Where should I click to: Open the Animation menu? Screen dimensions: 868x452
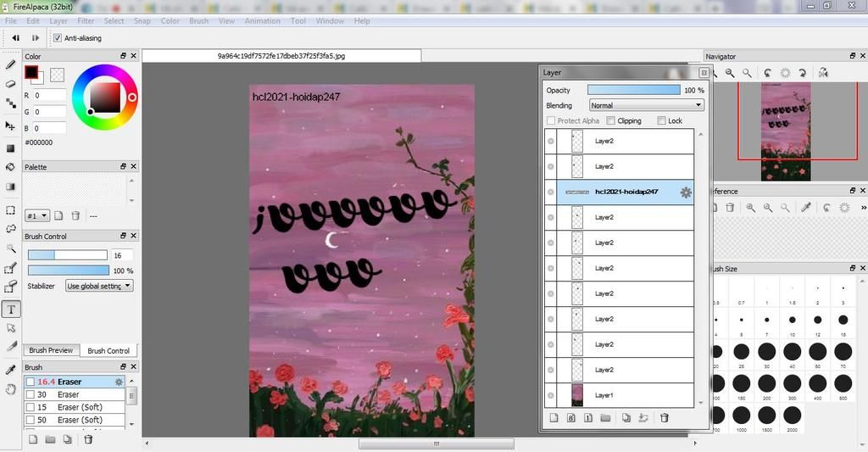263,21
